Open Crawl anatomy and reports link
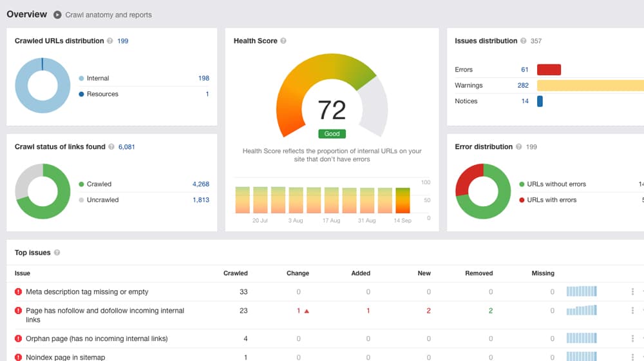The width and height of the screenshot is (644, 361). [108, 15]
